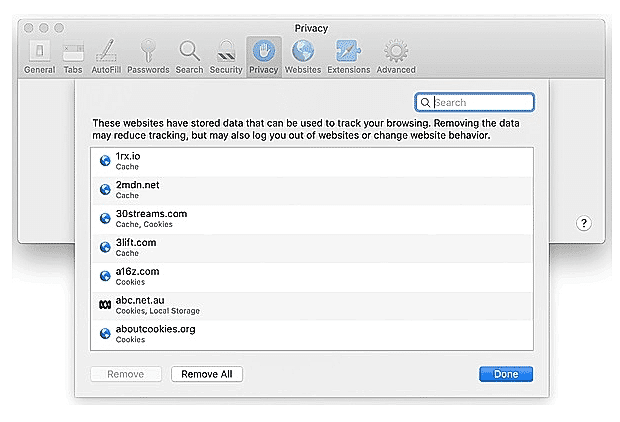This screenshot has height=422, width=620.
Task: Open the Websites globe preferences
Action: click(x=302, y=55)
